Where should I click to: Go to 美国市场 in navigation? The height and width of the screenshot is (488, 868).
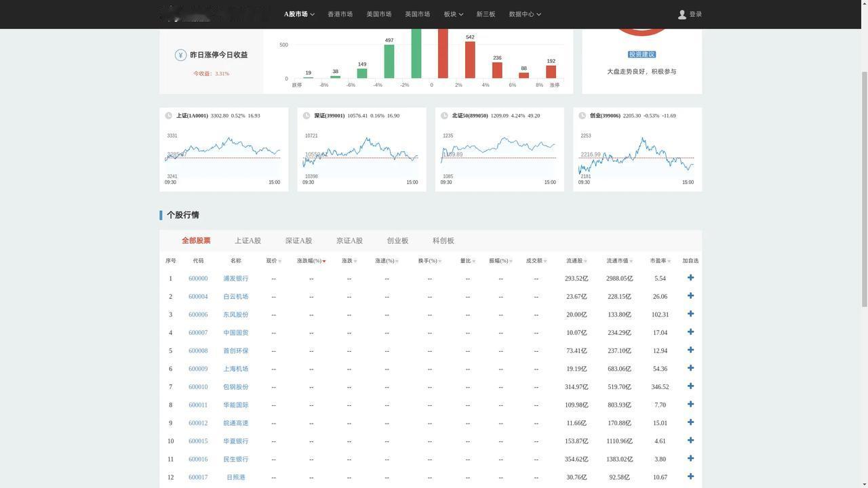(379, 14)
